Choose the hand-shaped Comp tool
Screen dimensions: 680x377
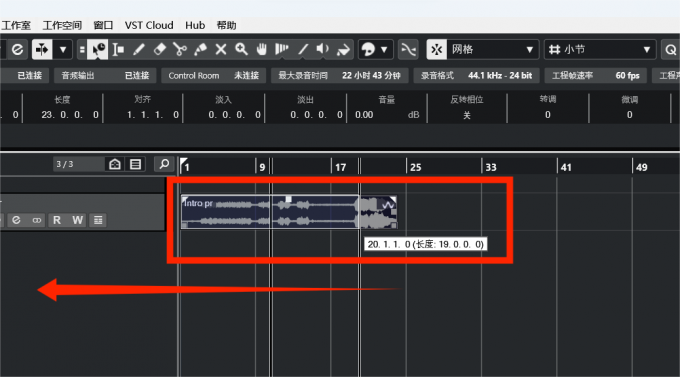coord(262,49)
